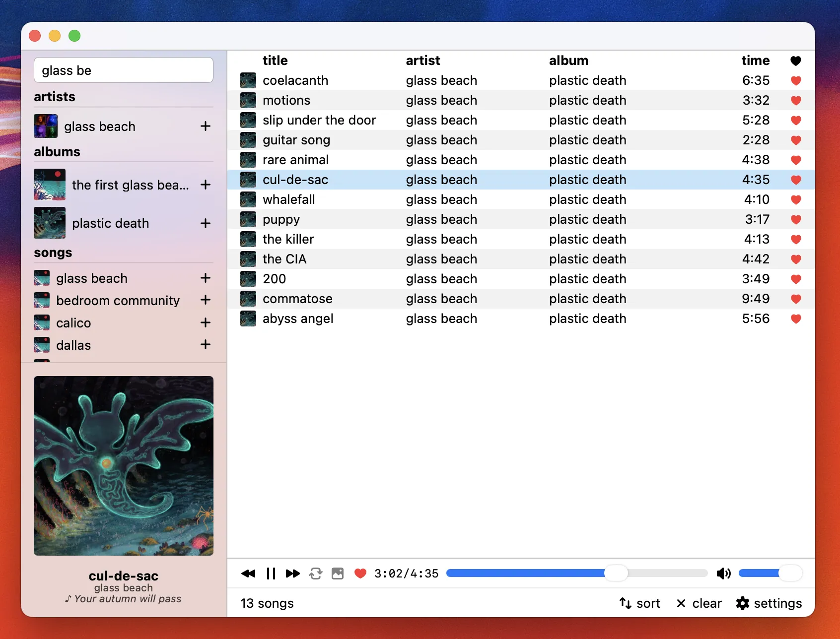The height and width of the screenshot is (639, 840).
Task: Select the song whalefall
Action: [521, 199]
